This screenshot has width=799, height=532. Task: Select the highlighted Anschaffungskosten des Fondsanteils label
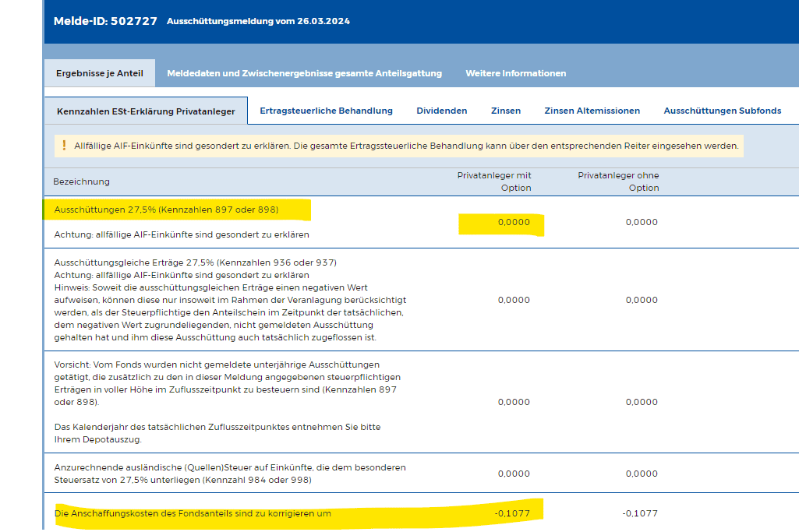click(193, 513)
